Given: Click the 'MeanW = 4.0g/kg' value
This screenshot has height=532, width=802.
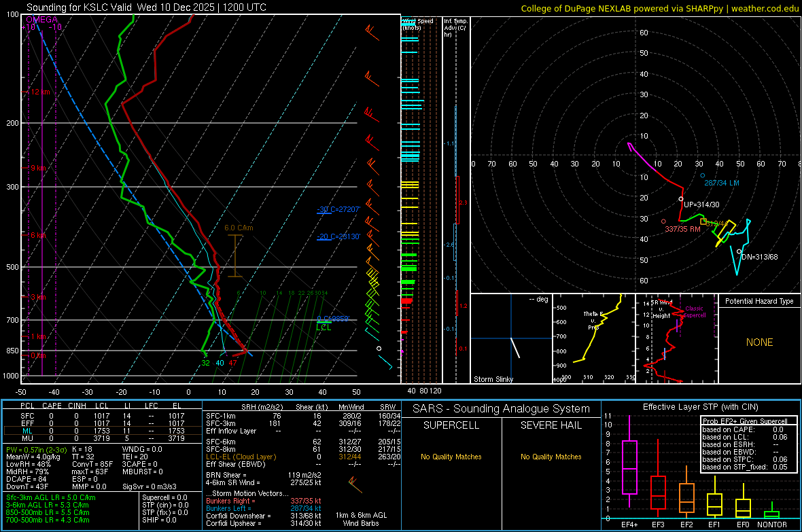Looking at the screenshot, I should pos(33,457).
